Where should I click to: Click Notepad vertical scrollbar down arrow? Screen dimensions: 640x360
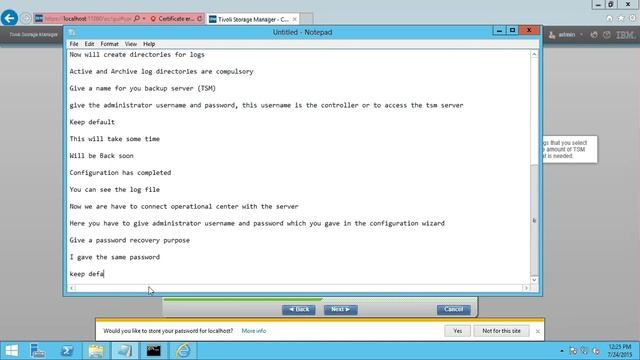(534, 280)
